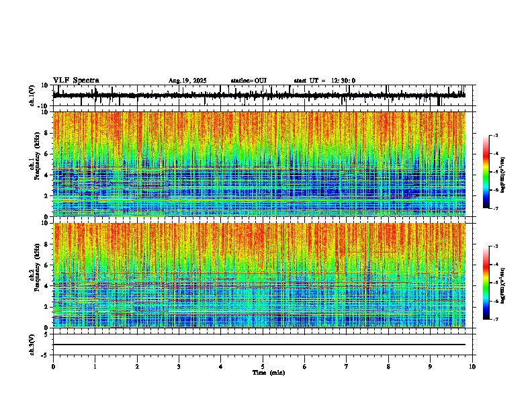Image resolution: width=532 pixels, height=411 pixels.
Task: Click the ch.1(V) waveform axis label
Action: (x=32, y=95)
